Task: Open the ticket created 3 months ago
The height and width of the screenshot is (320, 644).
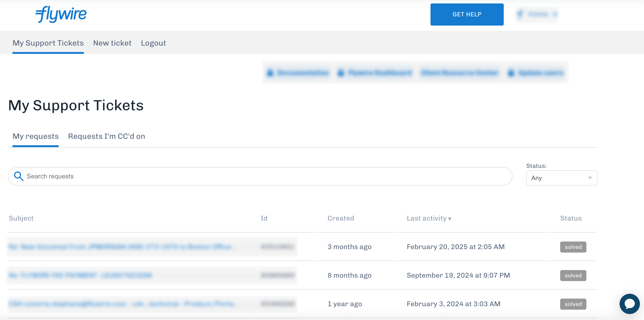Action: coord(120,247)
